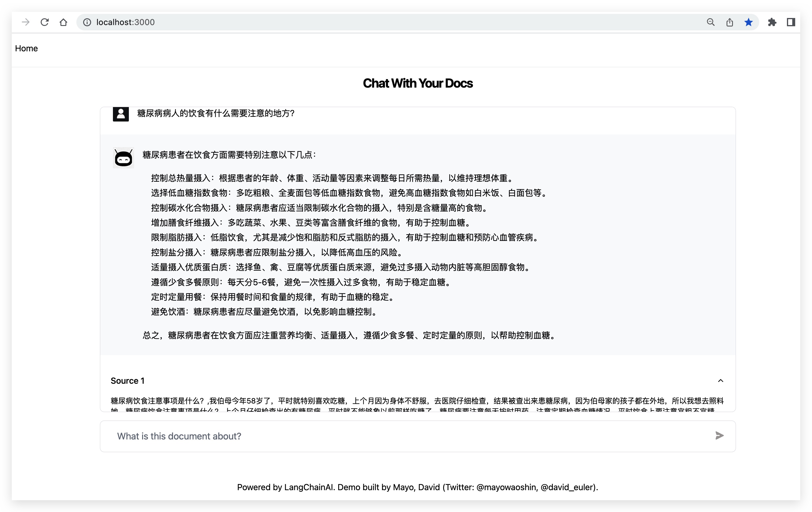Click the Source 1 accordion header
Image resolution: width=812 pixels, height=512 pixels.
pos(127,381)
